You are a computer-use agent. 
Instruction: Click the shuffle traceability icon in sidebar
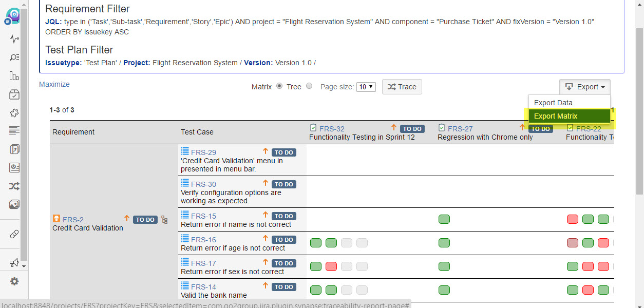[x=14, y=186]
